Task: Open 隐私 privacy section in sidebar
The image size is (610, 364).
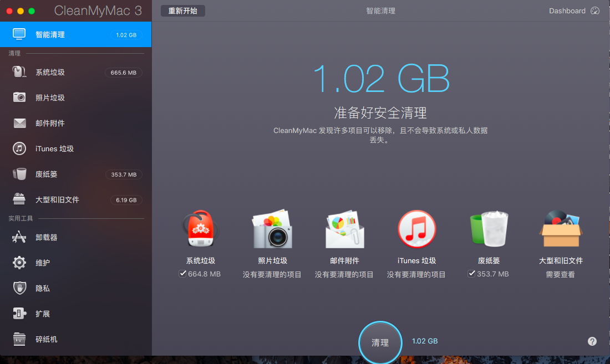Action: 43,288
